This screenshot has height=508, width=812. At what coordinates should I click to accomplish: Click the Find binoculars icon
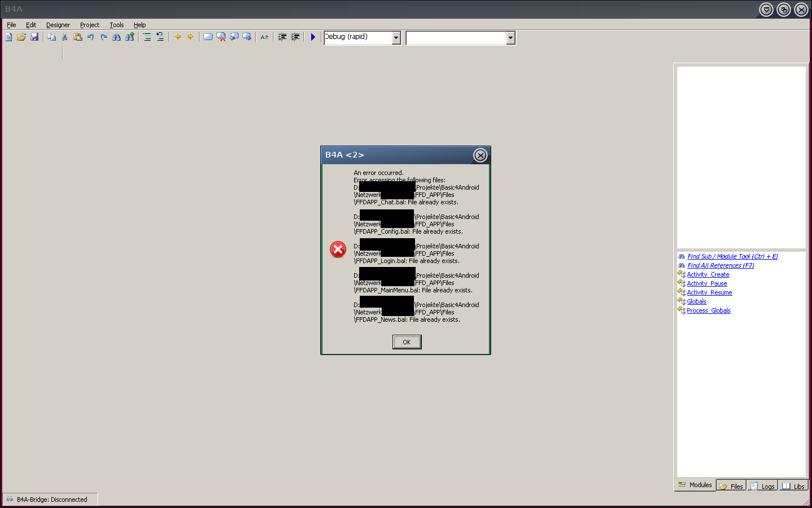coord(117,37)
